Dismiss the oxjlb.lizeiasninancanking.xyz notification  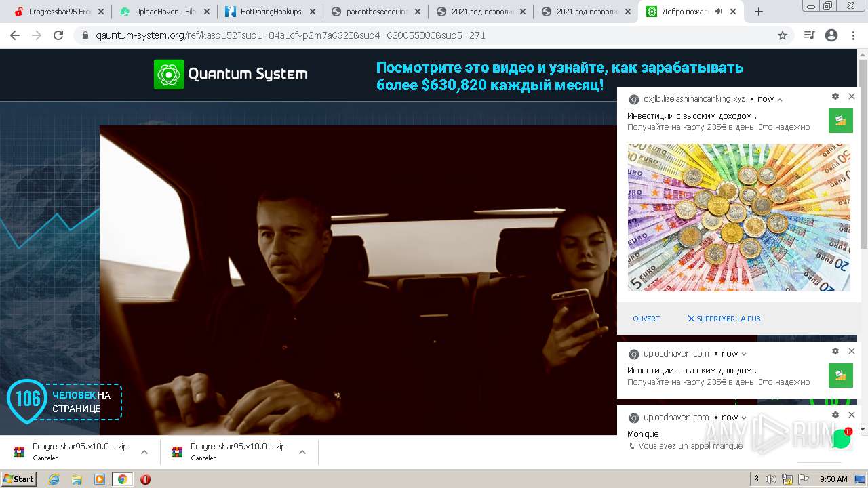[x=852, y=96]
